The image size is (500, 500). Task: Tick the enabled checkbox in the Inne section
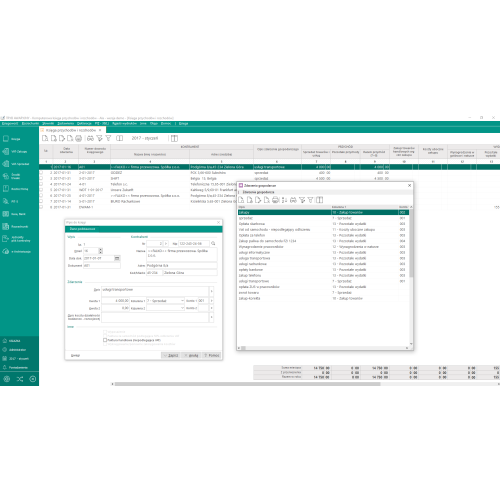coord(105,340)
